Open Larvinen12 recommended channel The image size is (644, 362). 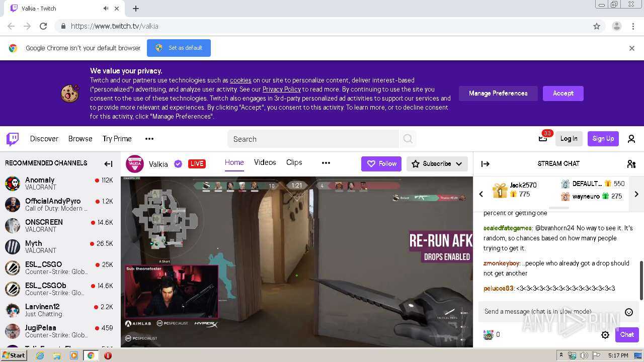click(60, 310)
